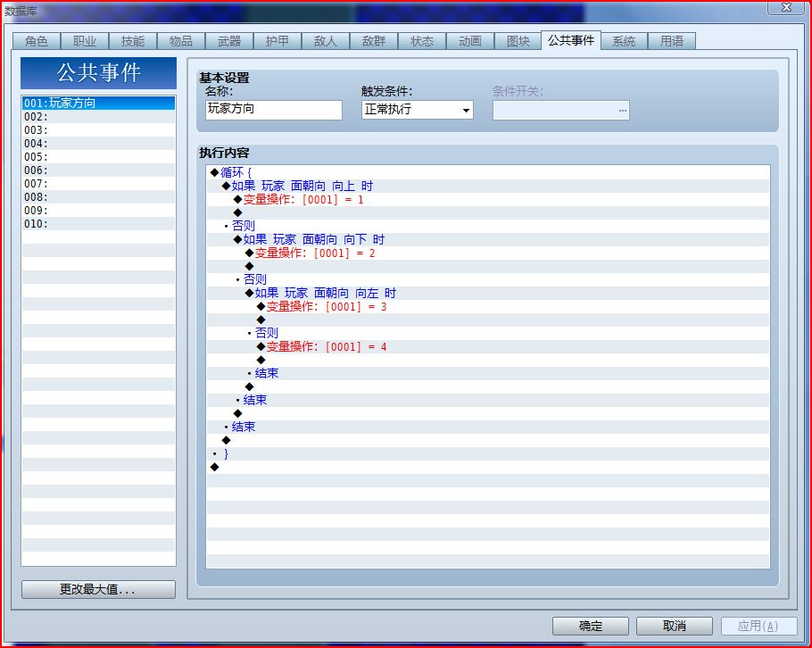Open the 用语 tab
This screenshot has height=648, width=812.
(x=672, y=41)
